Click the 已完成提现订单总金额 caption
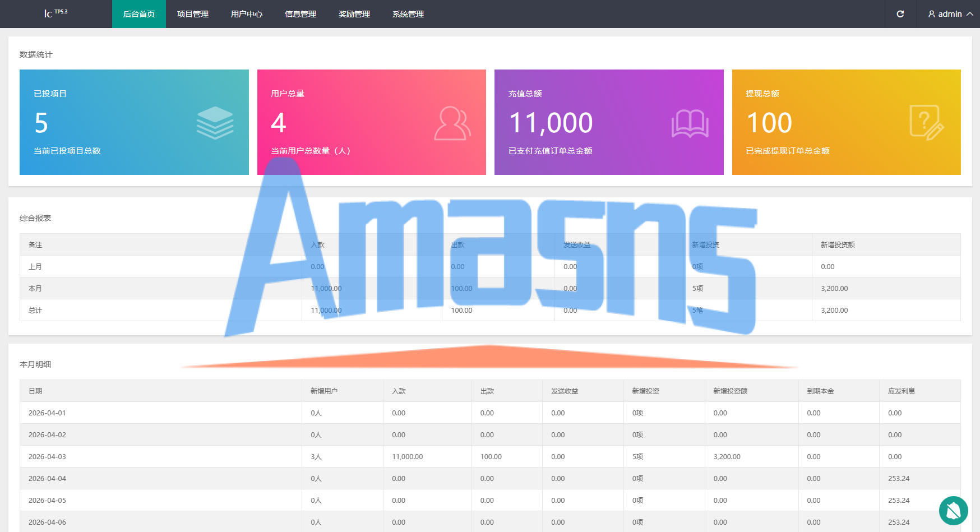The width and height of the screenshot is (980, 532). (788, 151)
